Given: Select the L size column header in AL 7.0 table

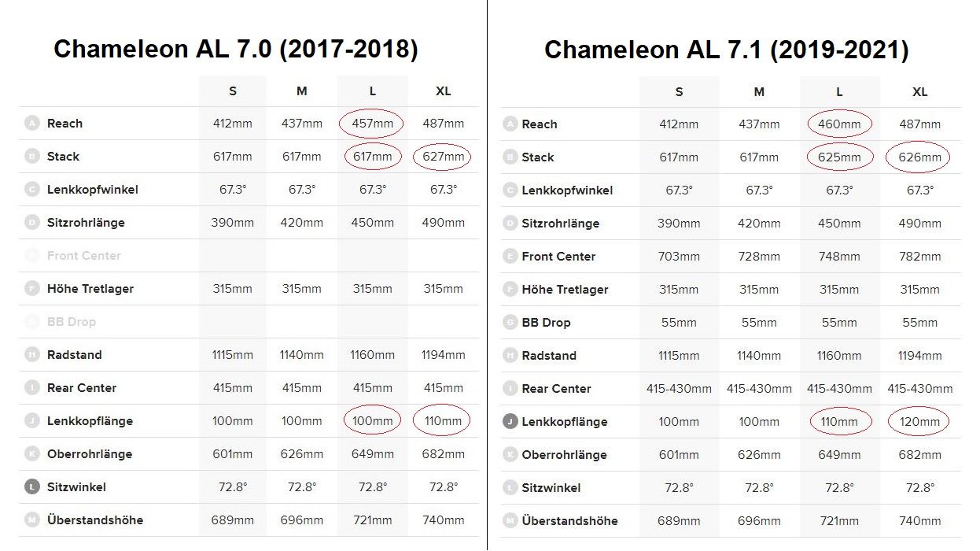Looking at the screenshot, I should tap(372, 91).
